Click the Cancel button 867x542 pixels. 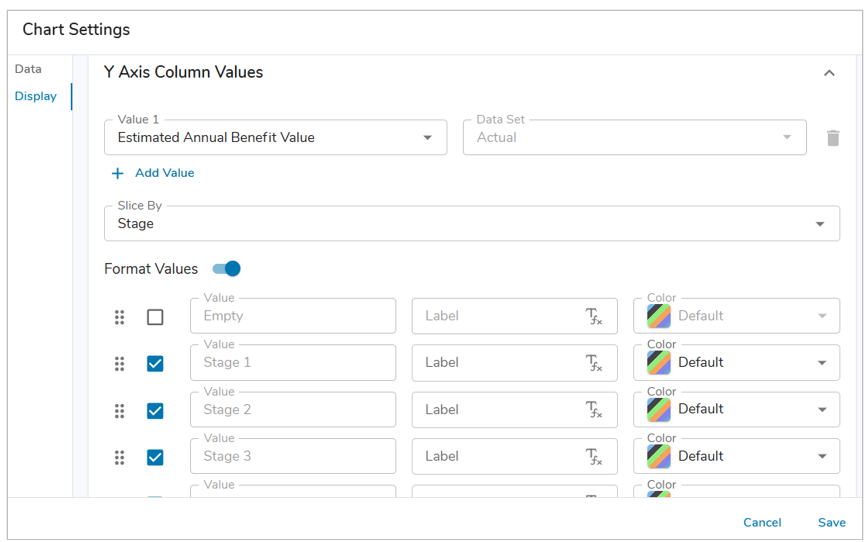(x=762, y=523)
